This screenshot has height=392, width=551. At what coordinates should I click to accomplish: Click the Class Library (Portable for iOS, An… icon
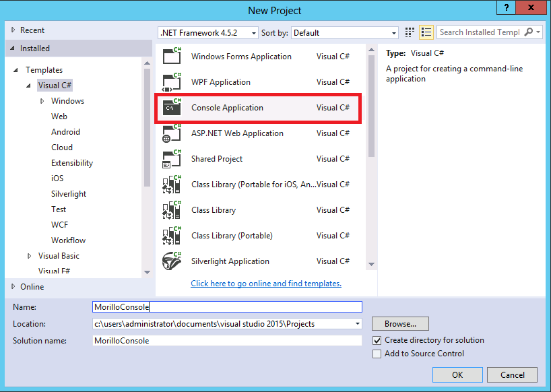coord(172,185)
